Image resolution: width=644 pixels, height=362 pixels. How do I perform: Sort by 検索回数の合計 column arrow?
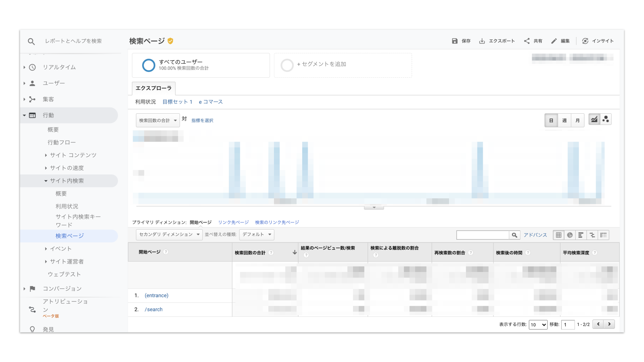[294, 252]
